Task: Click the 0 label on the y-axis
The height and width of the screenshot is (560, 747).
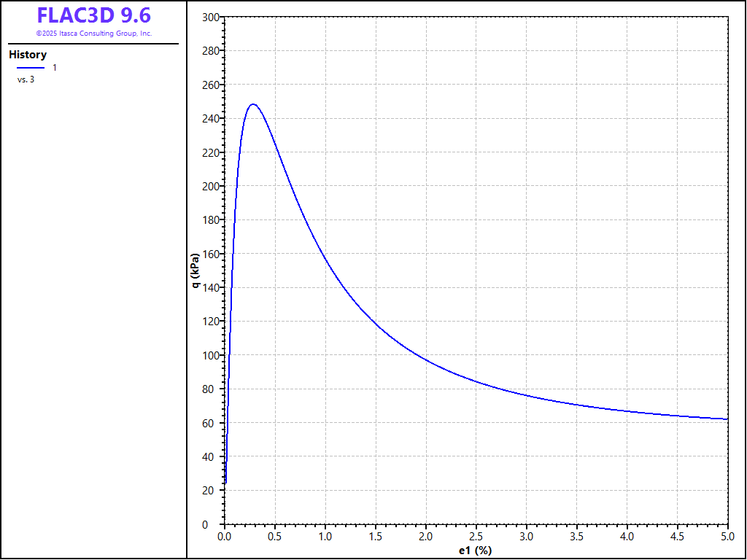Action: (x=214, y=525)
